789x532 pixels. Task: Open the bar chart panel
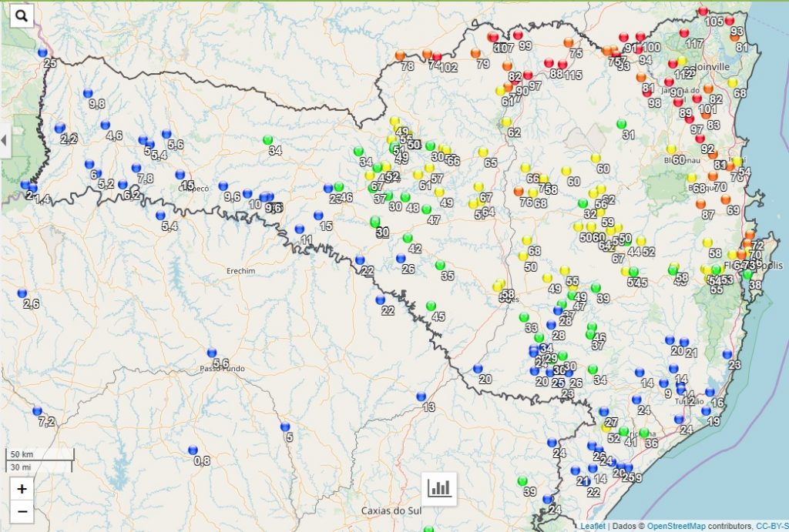coord(441,487)
